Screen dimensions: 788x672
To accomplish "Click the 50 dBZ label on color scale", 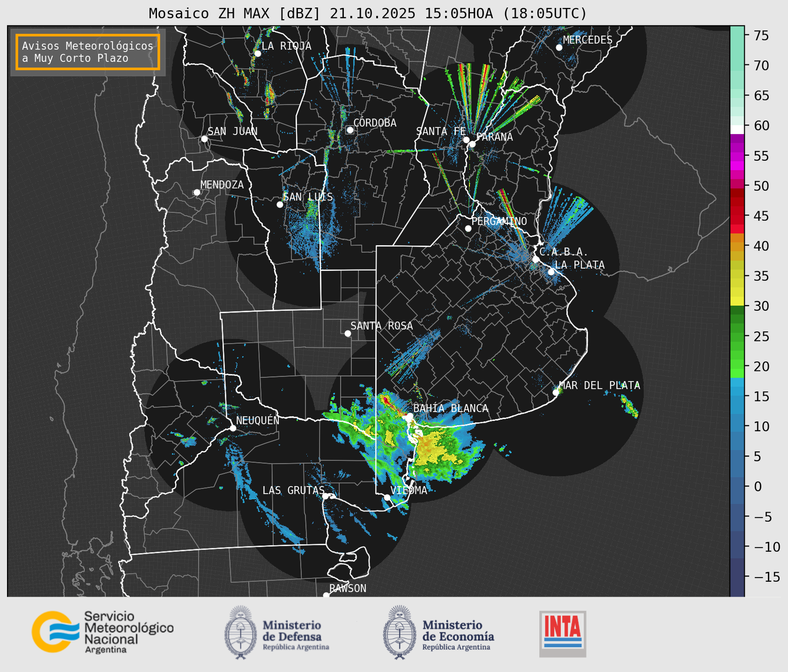I will (x=761, y=186).
